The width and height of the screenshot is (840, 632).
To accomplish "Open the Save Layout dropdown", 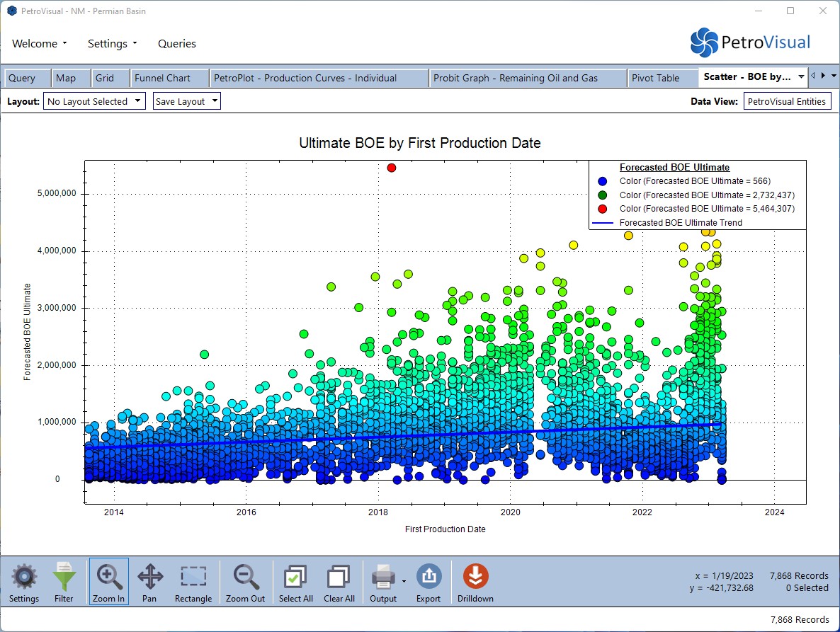I will click(x=186, y=101).
